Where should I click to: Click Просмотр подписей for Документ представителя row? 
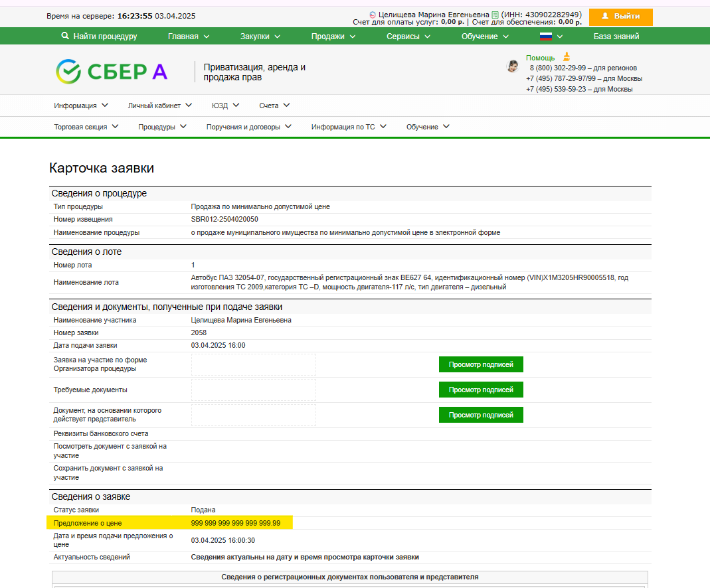coord(481,415)
